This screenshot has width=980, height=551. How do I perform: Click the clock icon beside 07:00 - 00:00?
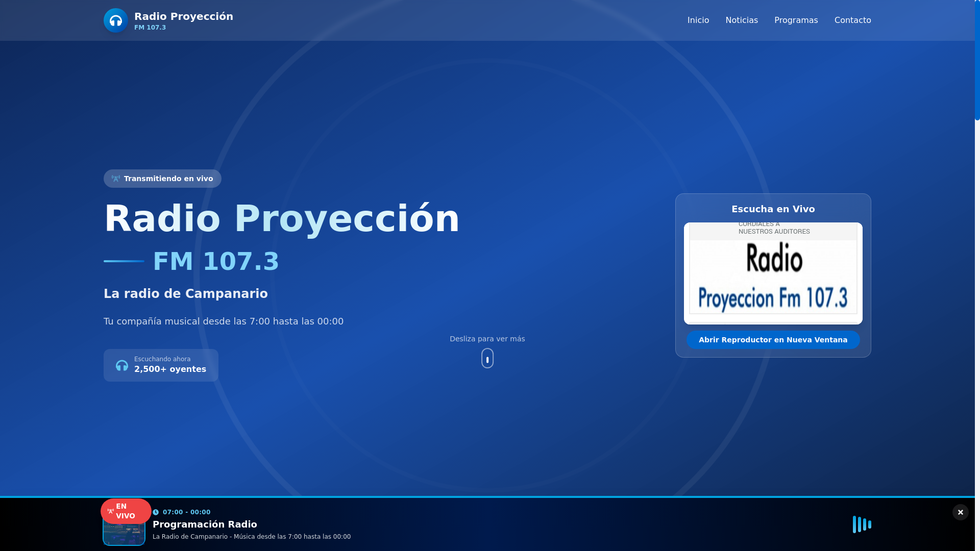coord(156,512)
